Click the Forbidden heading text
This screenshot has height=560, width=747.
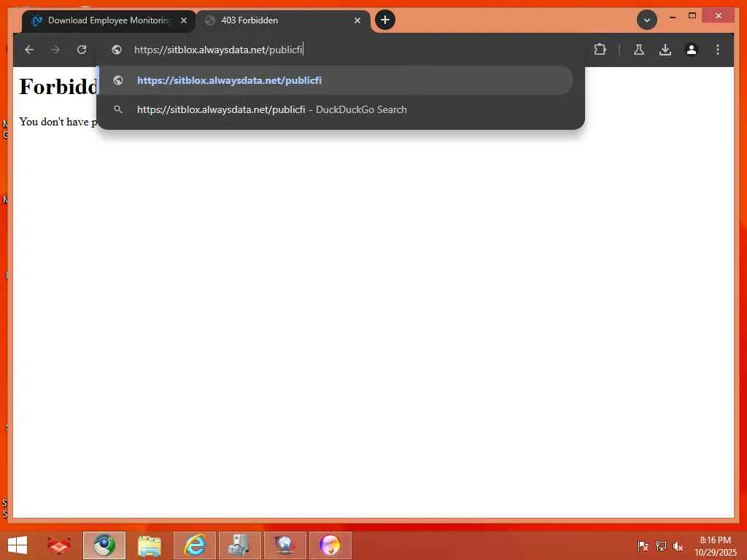(58, 87)
